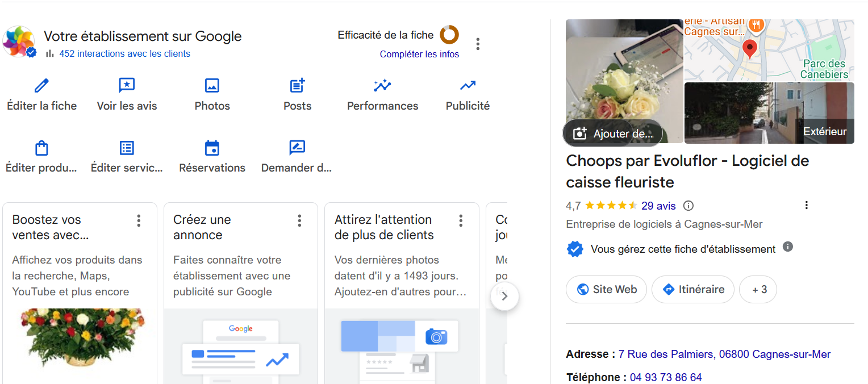Image resolution: width=868 pixels, height=384 pixels.
Task: Expand the +3 more actions button
Action: pyautogui.click(x=758, y=289)
